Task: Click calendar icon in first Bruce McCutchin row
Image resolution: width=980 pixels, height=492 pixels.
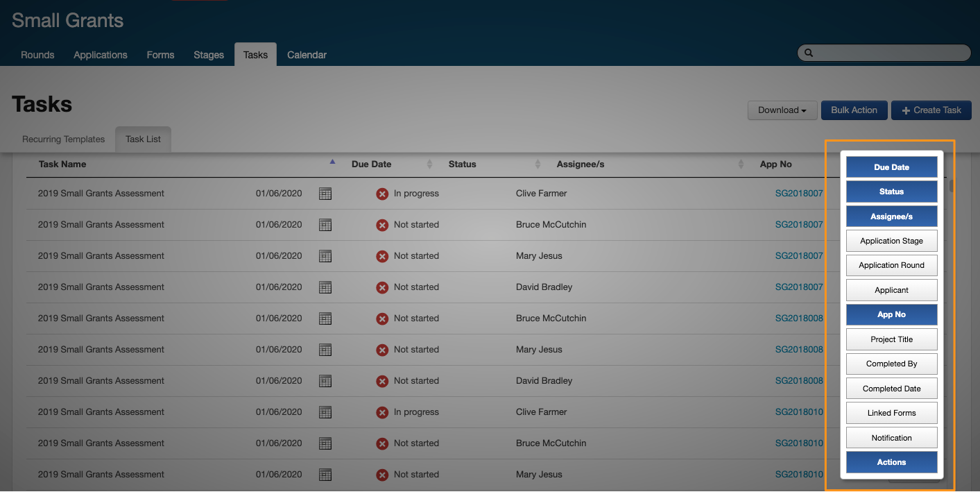Action: point(325,225)
